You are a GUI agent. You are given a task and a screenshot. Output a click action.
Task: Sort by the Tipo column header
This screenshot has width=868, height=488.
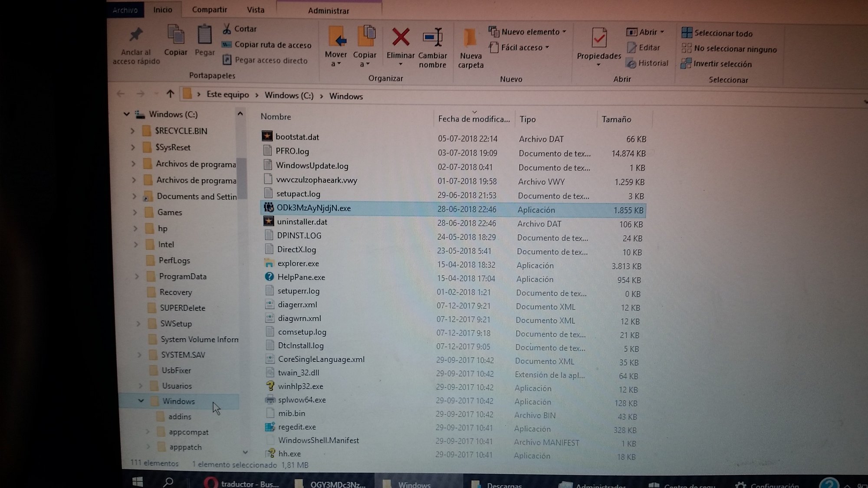coord(527,119)
